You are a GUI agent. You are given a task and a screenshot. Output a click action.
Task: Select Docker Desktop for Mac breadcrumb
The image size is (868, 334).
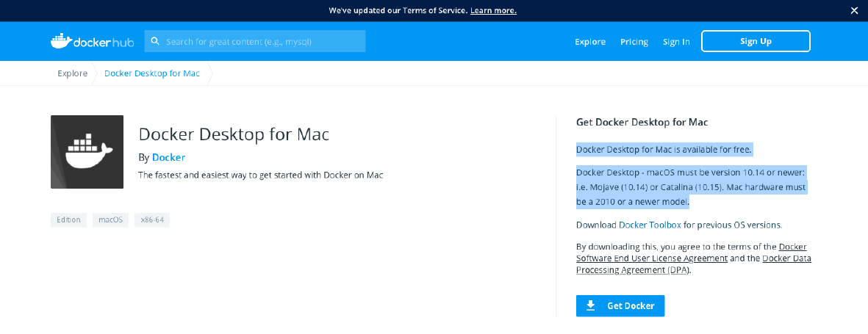tap(151, 73)
